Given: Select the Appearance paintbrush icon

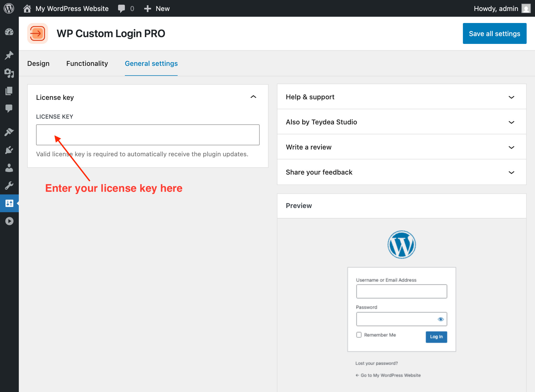Looking at the screenshot, I should pos(9,132).
